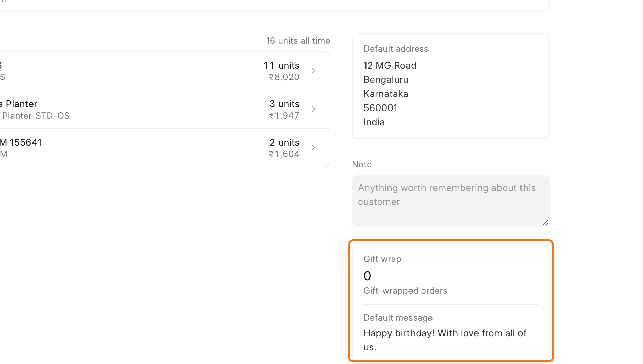This screenshot has height=364, width=643.
Task: Click the "M 155641" product name
Action: click(x=21, y=142)
